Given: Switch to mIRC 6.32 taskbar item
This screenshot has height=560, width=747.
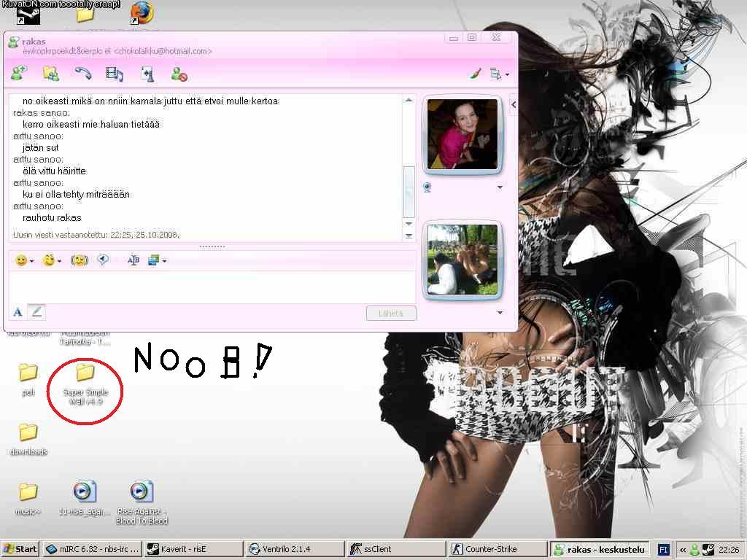Looking at the screenshot, I should pyautogui.click(x=92, y=549).
